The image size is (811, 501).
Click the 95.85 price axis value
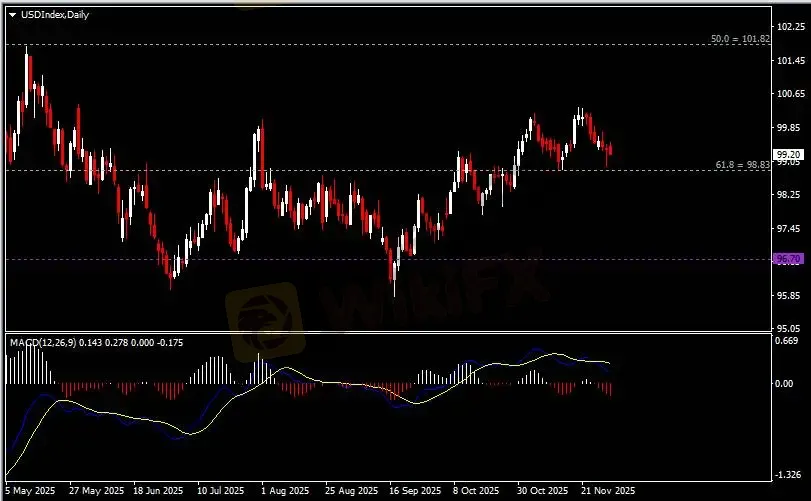[791, 296]
